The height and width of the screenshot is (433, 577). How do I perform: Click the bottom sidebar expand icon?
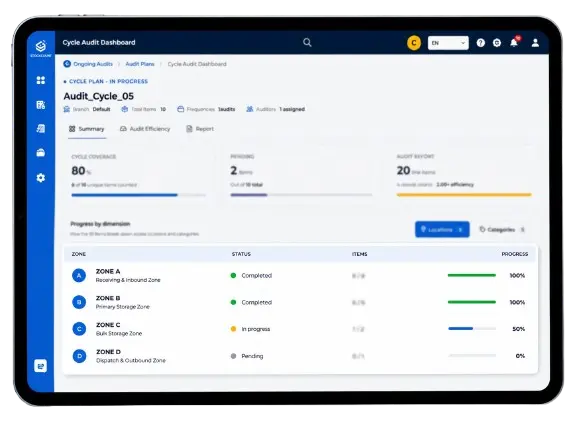(40, 366)
